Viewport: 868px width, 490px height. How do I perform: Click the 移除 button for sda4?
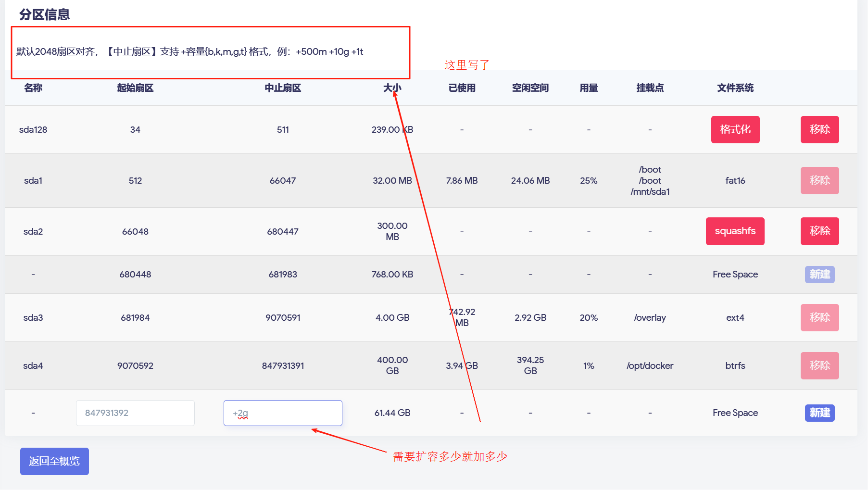[819, 365]
